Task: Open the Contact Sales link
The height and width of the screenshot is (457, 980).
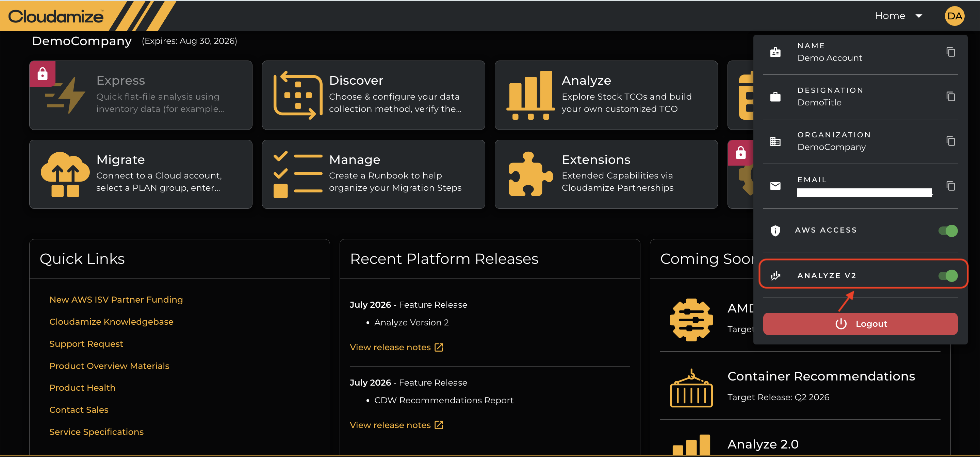Action: click(79, 409)
